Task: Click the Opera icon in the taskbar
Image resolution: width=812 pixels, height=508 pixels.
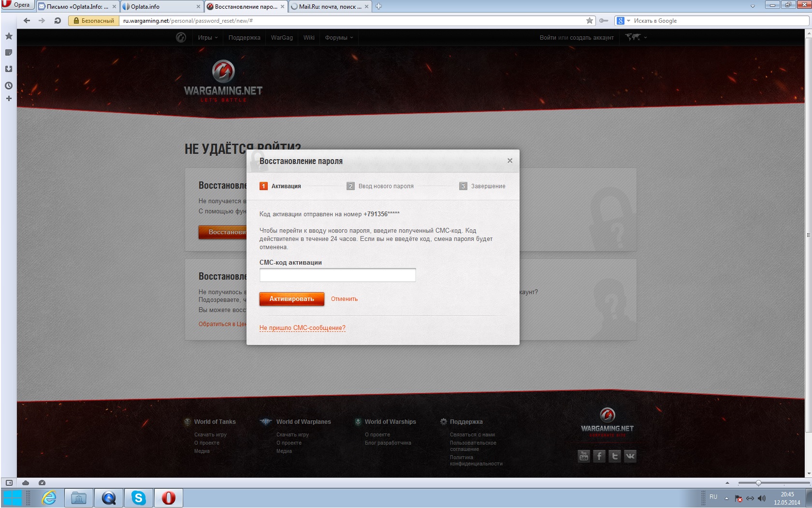Action: [168, 498]
